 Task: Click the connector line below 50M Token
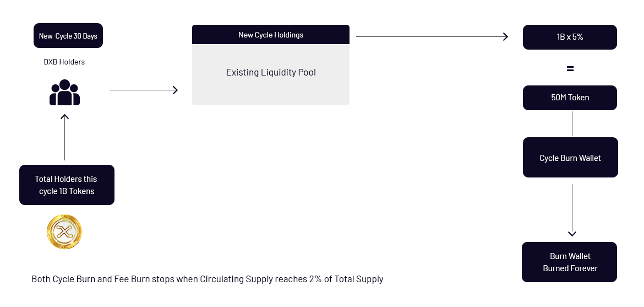click(572, 123)
